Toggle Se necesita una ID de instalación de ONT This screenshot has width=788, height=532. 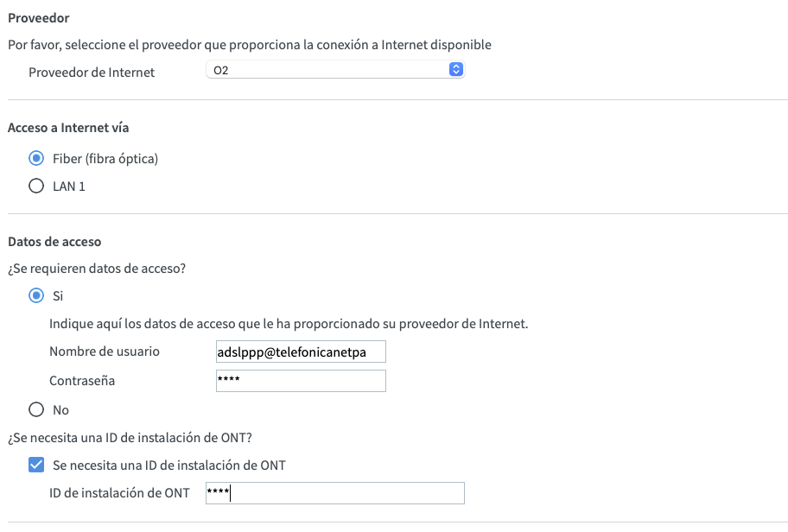(35, 465)
